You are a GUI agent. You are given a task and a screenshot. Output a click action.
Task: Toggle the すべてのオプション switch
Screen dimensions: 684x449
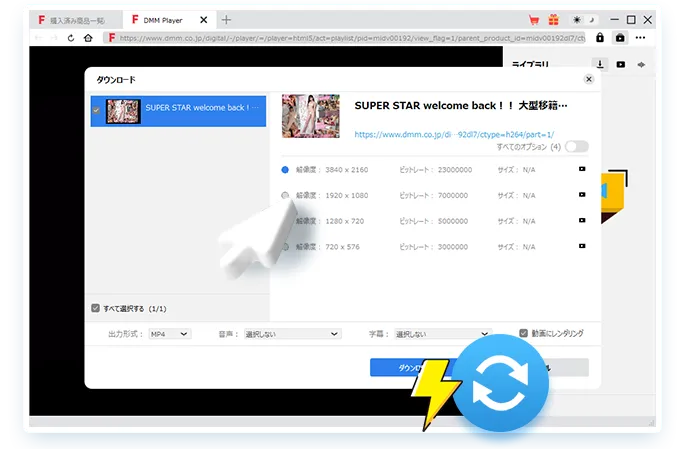(x=577, y=147)
